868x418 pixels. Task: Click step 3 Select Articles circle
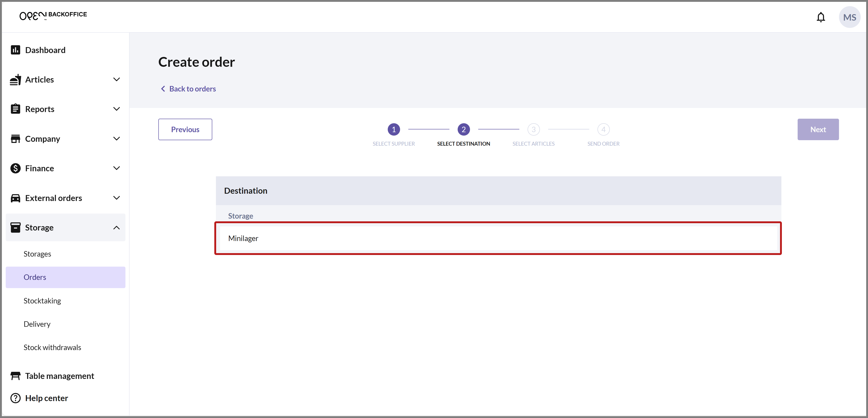click(x=534, y=129)
